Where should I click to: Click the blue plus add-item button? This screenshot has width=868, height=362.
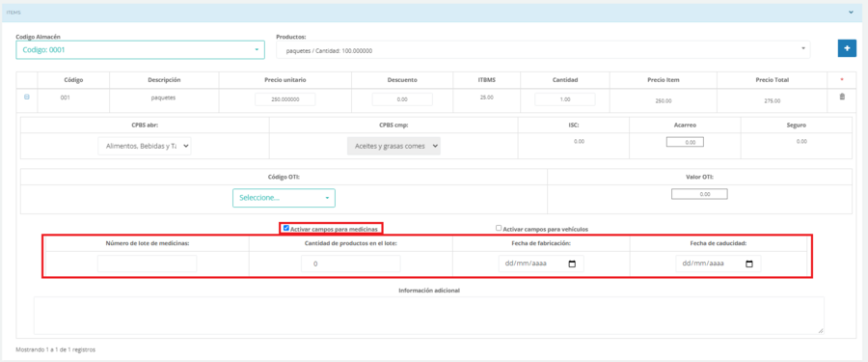847,49
